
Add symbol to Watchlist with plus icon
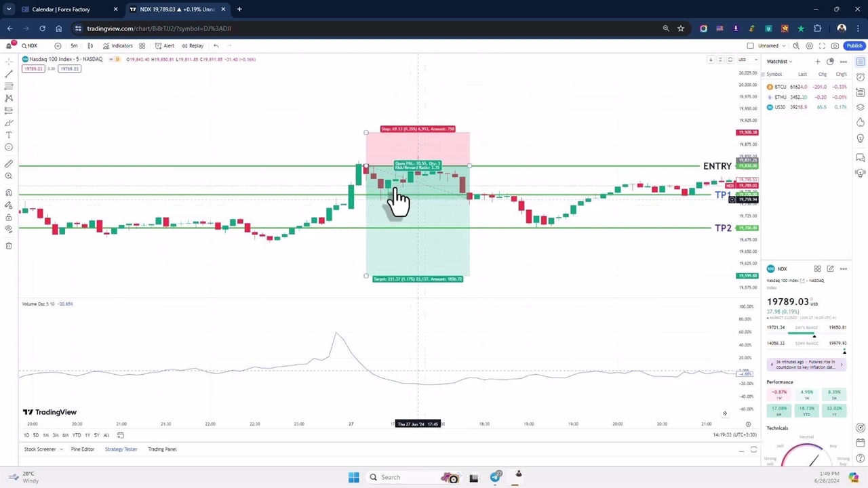point(817,62)
